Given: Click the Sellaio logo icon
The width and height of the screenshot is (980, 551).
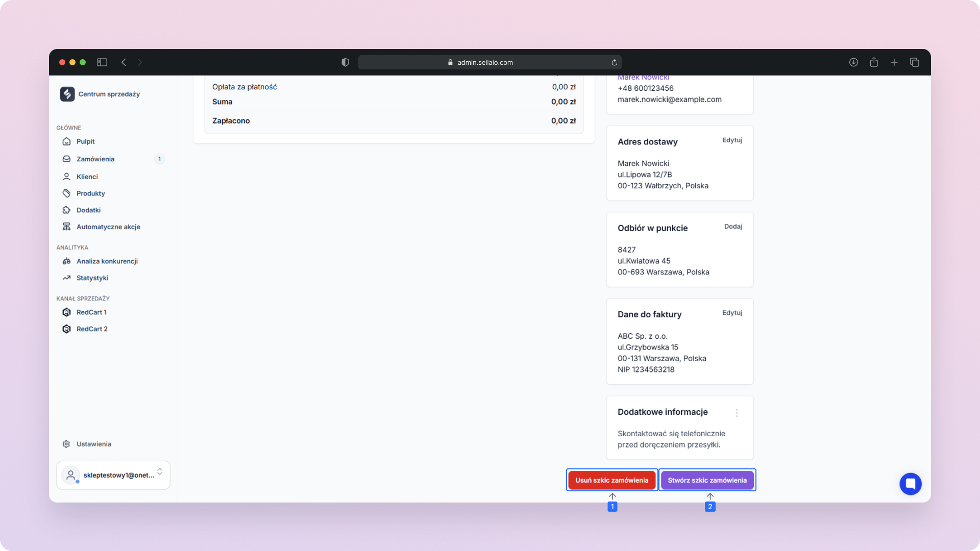Looking at the screenshot, I should point(67,94).
